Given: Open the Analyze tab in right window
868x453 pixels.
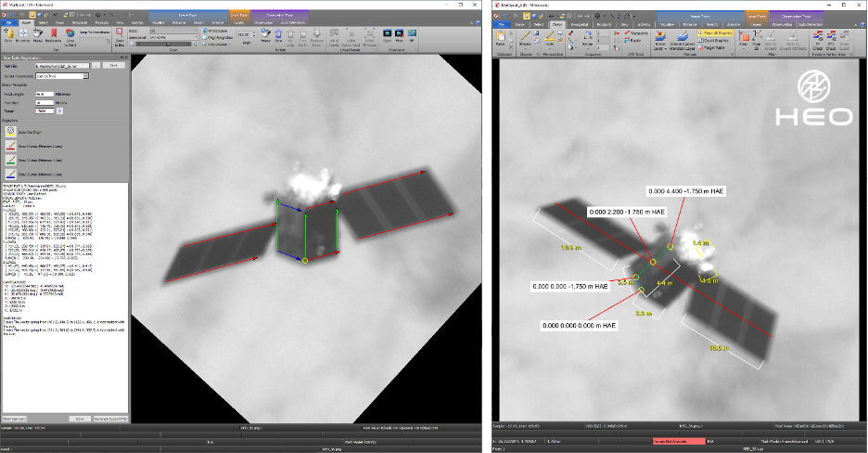Looking at the screenshot, I should click(734, 24).
